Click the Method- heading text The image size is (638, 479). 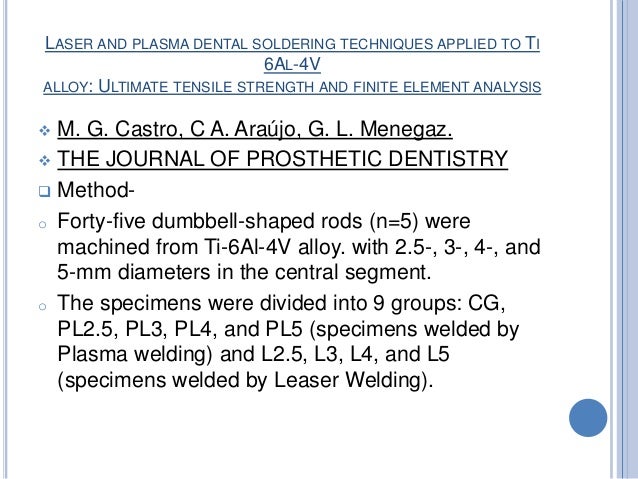click(x=96, y=190)
